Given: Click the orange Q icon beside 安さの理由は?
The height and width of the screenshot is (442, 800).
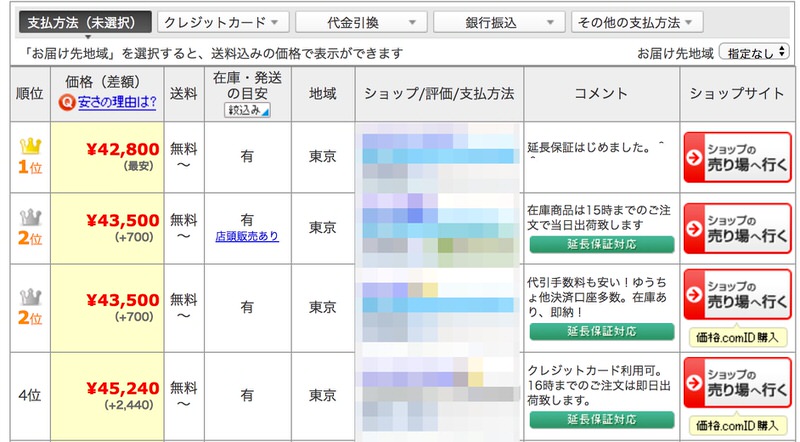Looking at the screenshot, I should (67, 101).
